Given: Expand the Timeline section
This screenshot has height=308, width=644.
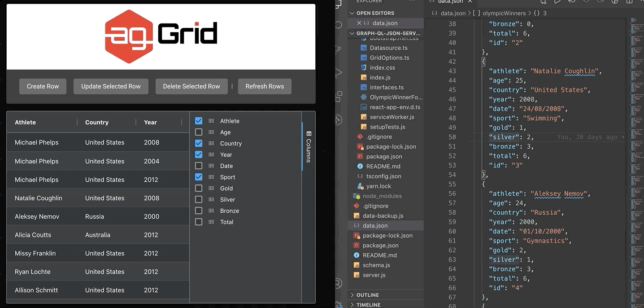Looking at the screenshot, I should [x=386, y=305].
